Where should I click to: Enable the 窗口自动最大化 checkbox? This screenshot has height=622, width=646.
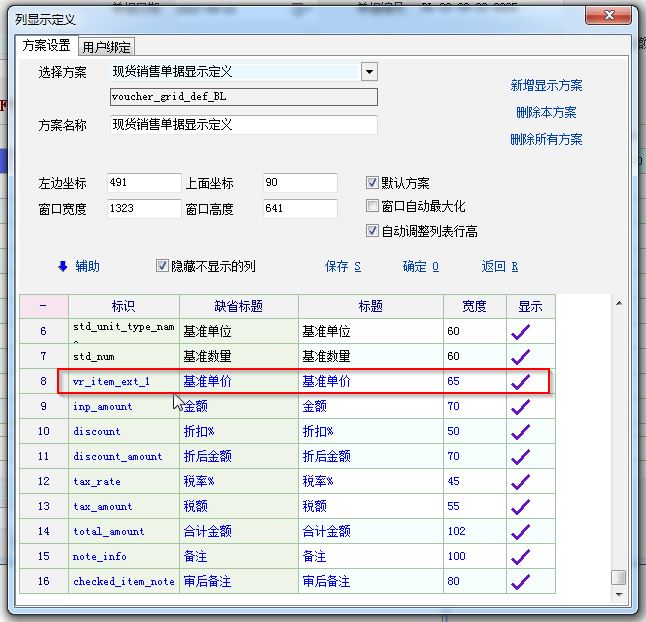[373, 207]
